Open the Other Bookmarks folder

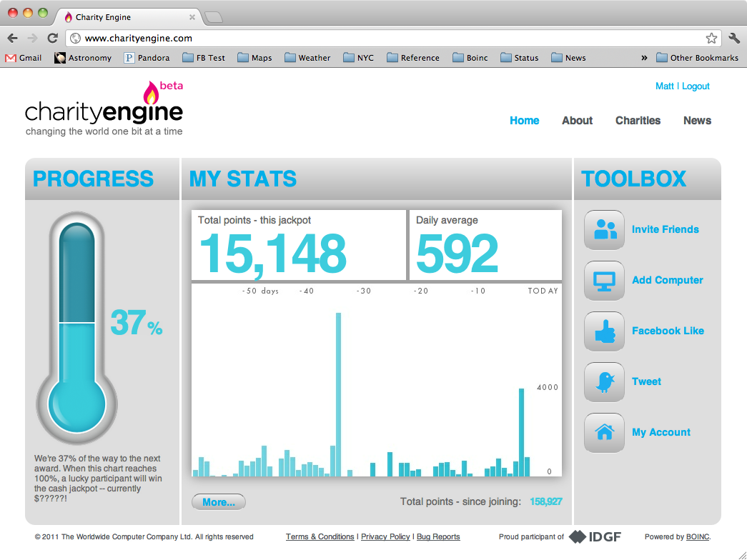(x=698, y=58)
